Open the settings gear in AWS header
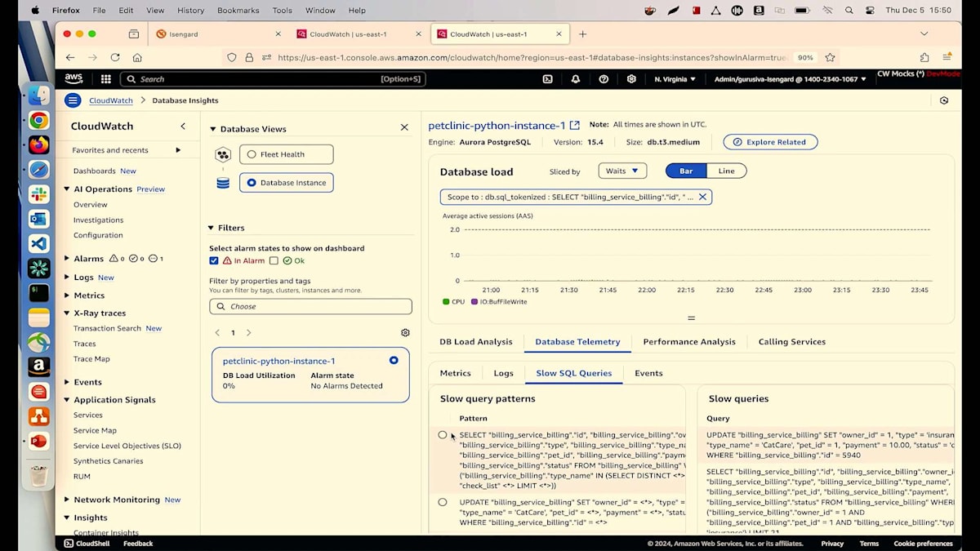The width and height of the screenshot is (980, 551). pos(631,79)
